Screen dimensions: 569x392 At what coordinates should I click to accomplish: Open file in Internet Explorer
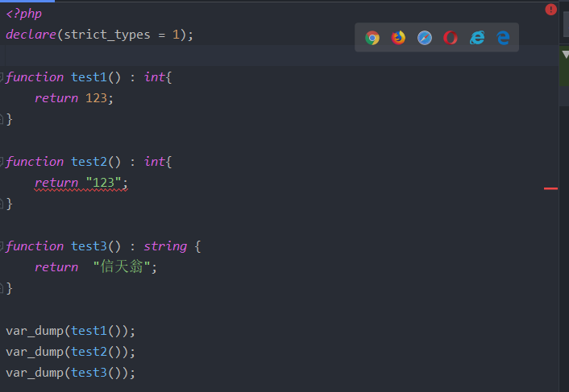coord(477,38)
